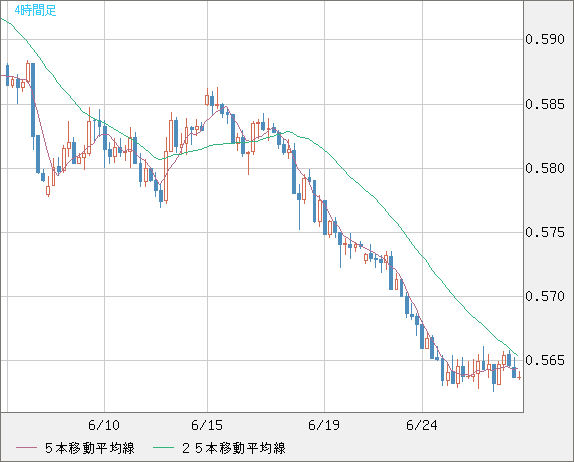Click the 0.570 price axis label
This screenshot has width=574, height=462.
tap(545, 296)
